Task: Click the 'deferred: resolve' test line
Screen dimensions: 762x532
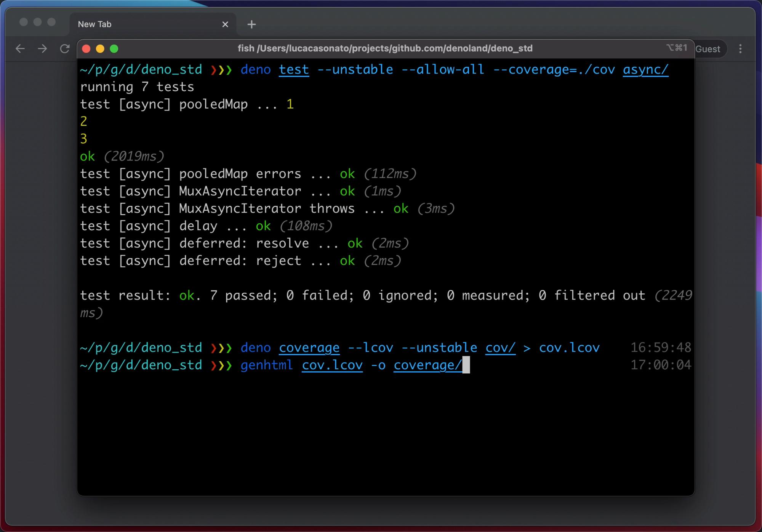Action: pos(245,244)
